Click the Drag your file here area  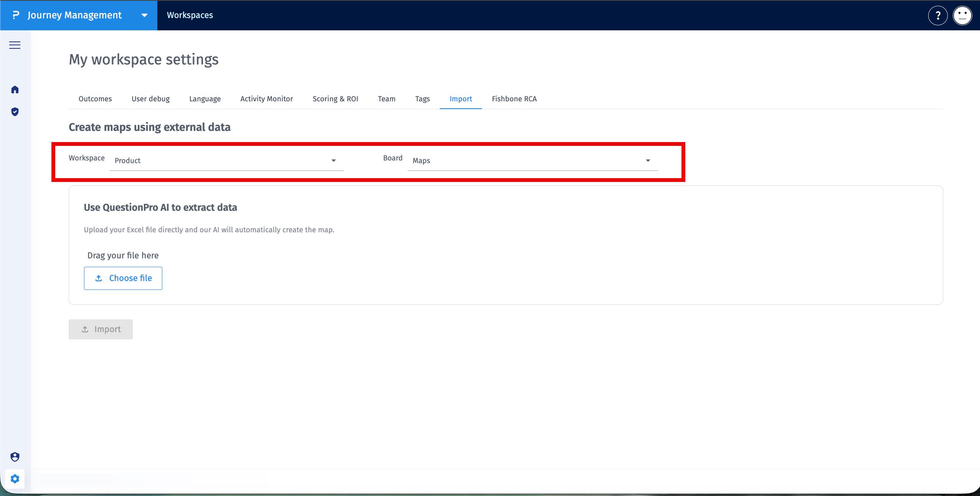[123, 256]
